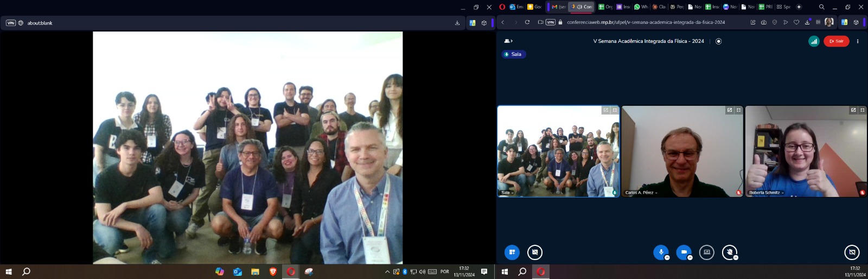Open the blue actions plus grid button
Image resolution: width=868 pixels, height=279 pixels.
click(x=512, y=252)
